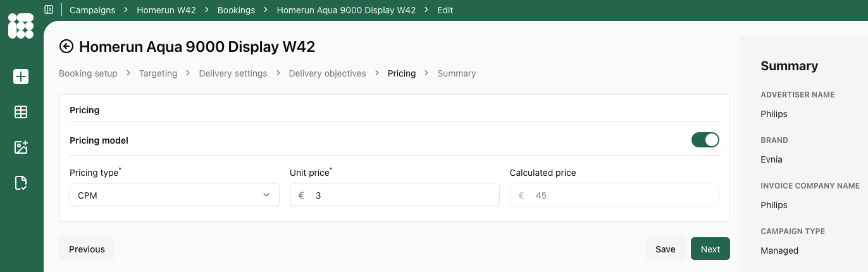Click the Save button
The image size is (868, 272).
pyautogui.click(x=665, y=249)
